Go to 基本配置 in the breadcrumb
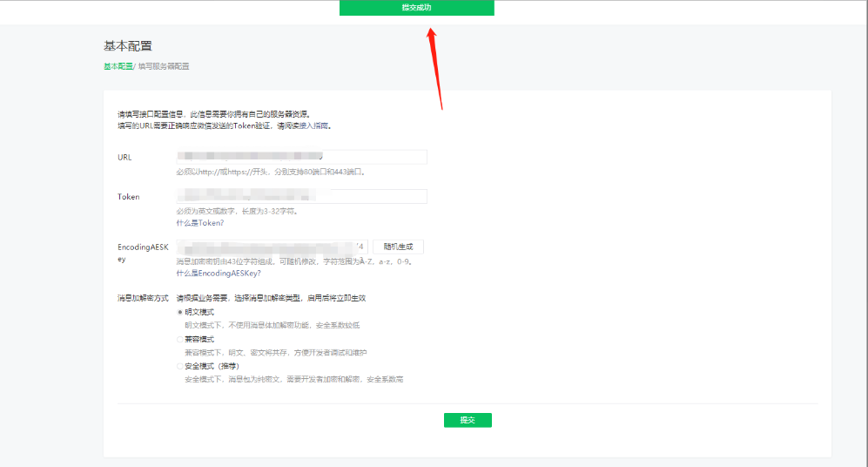The height and width of the screenshot is (467, 868). (x=118, y=66)
